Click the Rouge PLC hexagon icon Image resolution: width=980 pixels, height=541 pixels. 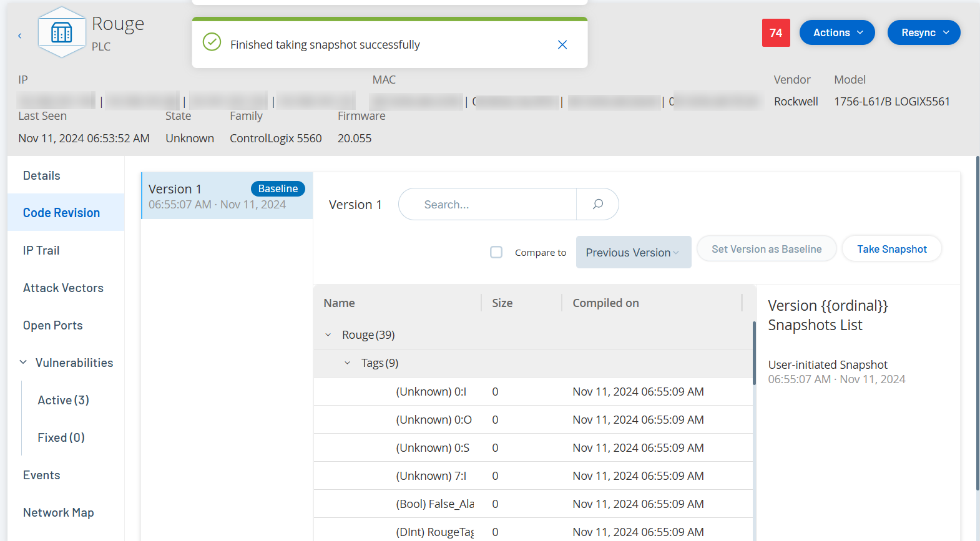(61, 32)
